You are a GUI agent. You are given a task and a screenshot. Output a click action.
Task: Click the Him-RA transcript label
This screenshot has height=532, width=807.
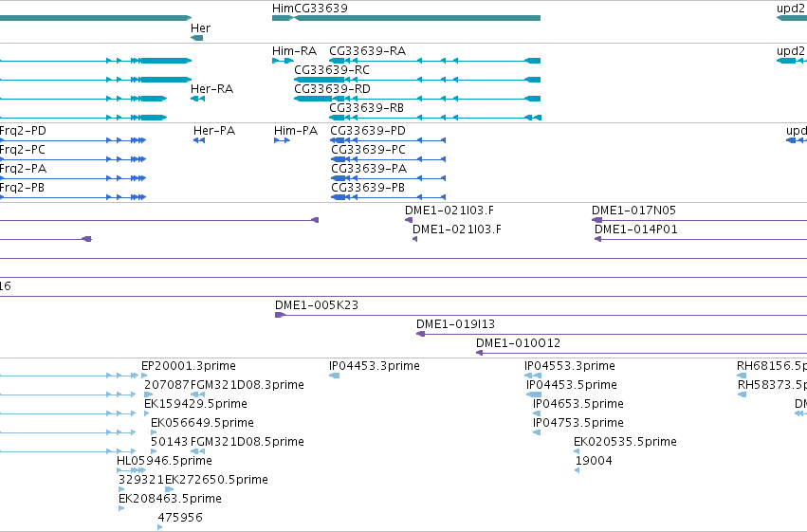294,51
